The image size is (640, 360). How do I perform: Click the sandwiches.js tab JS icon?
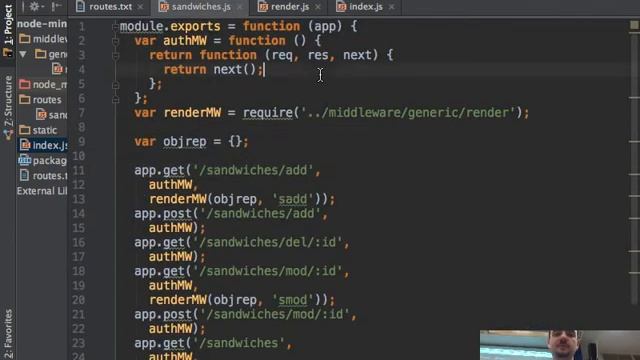tap(164, 7)
